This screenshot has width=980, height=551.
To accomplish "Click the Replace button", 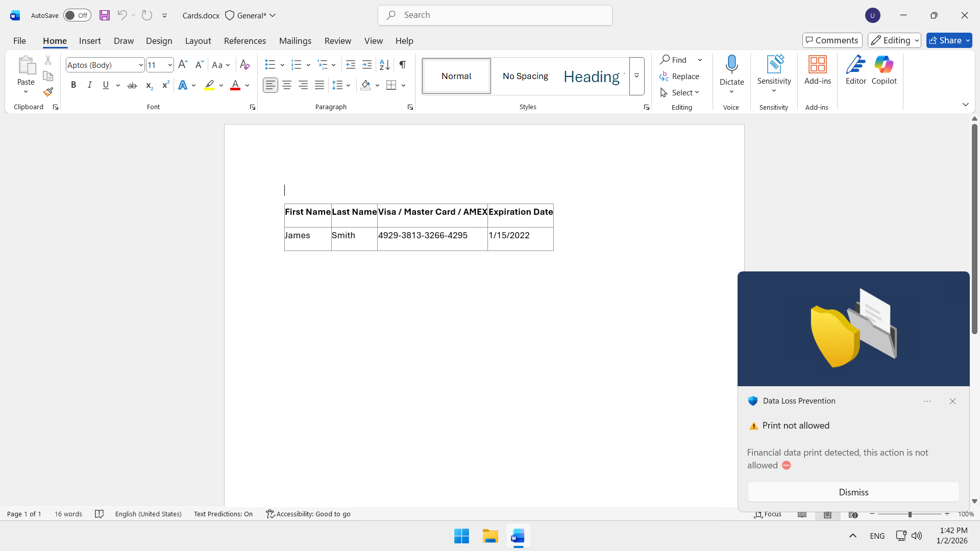I will (x=679, y=76).
